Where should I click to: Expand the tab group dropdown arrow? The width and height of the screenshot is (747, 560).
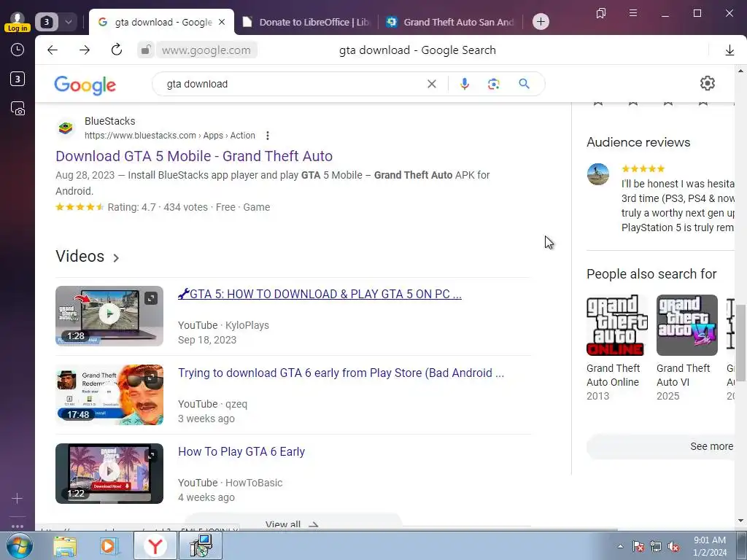tap(68, 22)
